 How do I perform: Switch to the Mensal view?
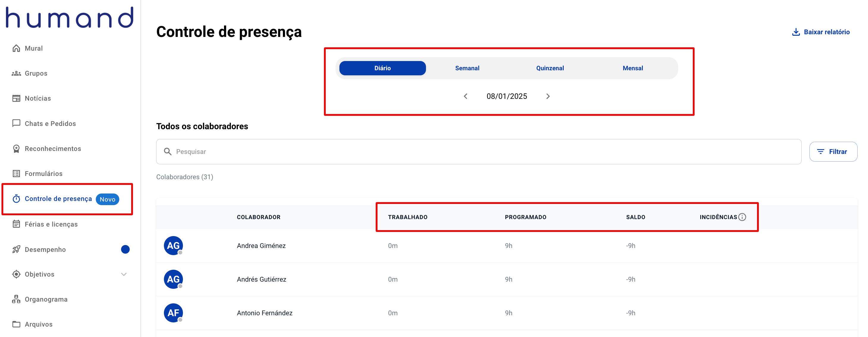633,68
